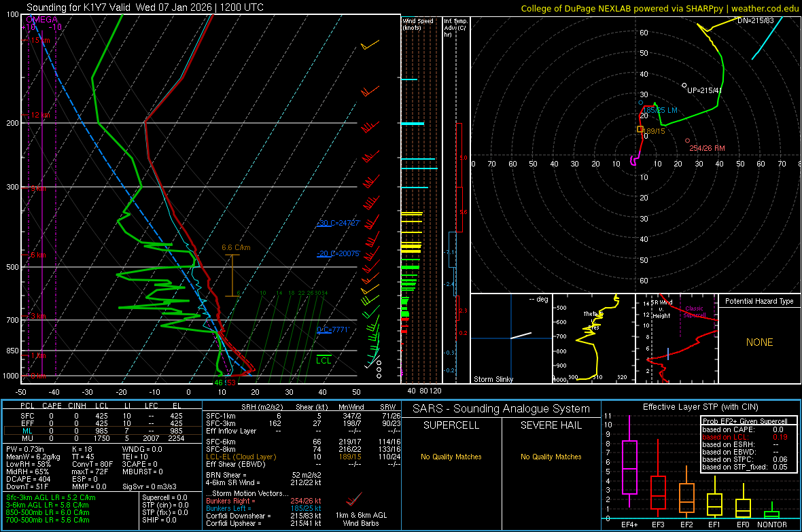The width and height of the screenshot is (802, 532).
Task: Click the Bunkers right mover circle labeled 254/26 RM
Action: pos(687,141)
